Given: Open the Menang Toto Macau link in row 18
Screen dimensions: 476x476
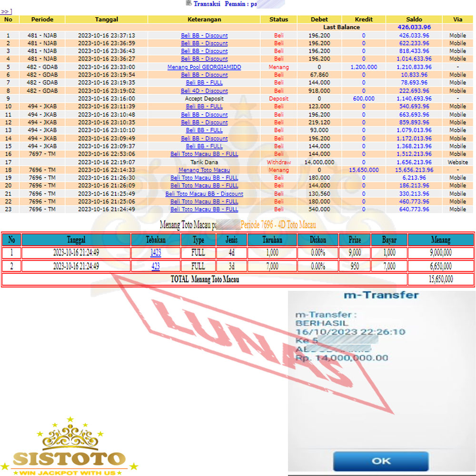Looking at the screenshot, I should point(204,170).
